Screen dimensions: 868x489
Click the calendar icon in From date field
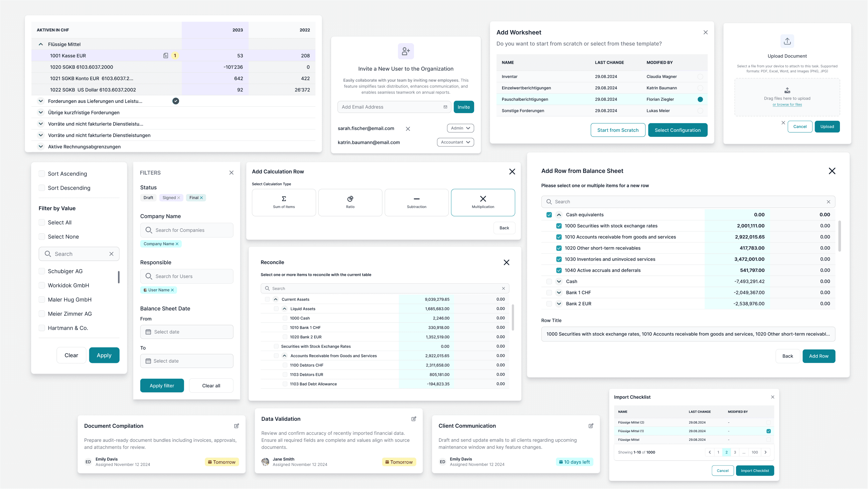coord(148,332)
